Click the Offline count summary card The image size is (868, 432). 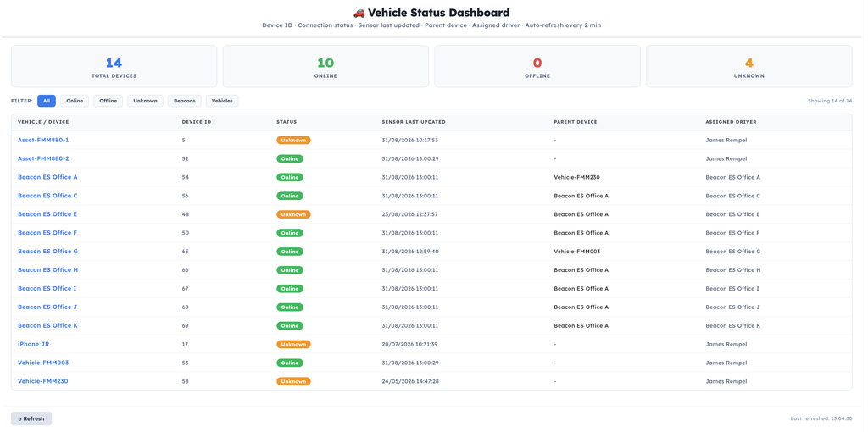point(537,66)
